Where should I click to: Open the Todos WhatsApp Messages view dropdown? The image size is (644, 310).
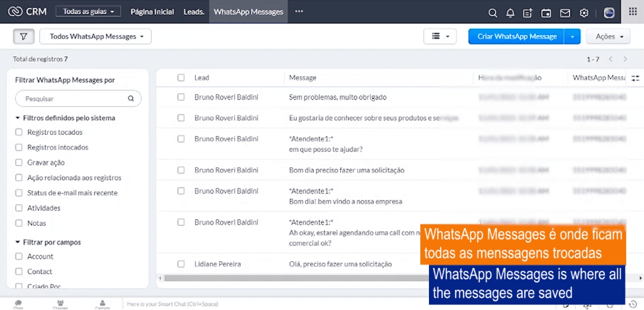point(96,36)
